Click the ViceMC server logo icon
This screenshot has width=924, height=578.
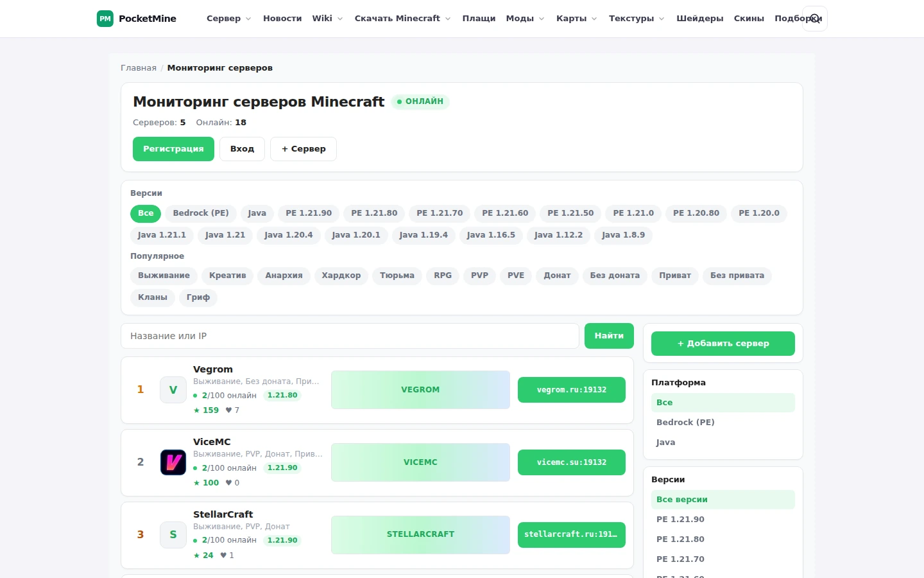(173, 462)
